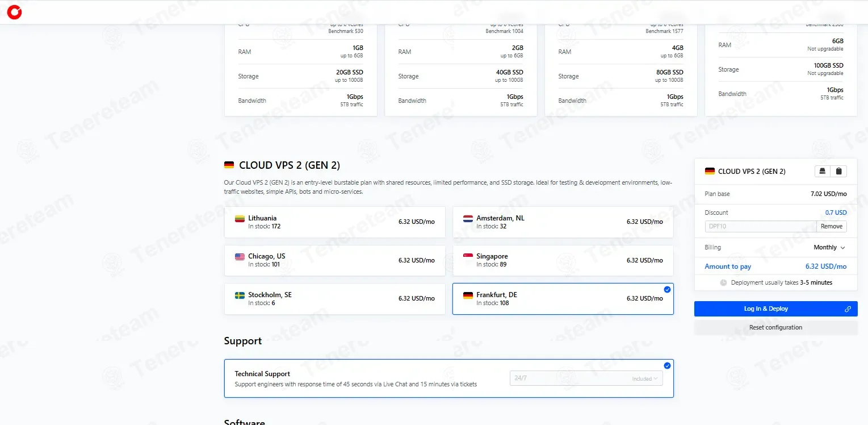Click the Frankfurt, DE selected checkmark
The width and height of the screenshot is (868, 425).
click(667, 290)
